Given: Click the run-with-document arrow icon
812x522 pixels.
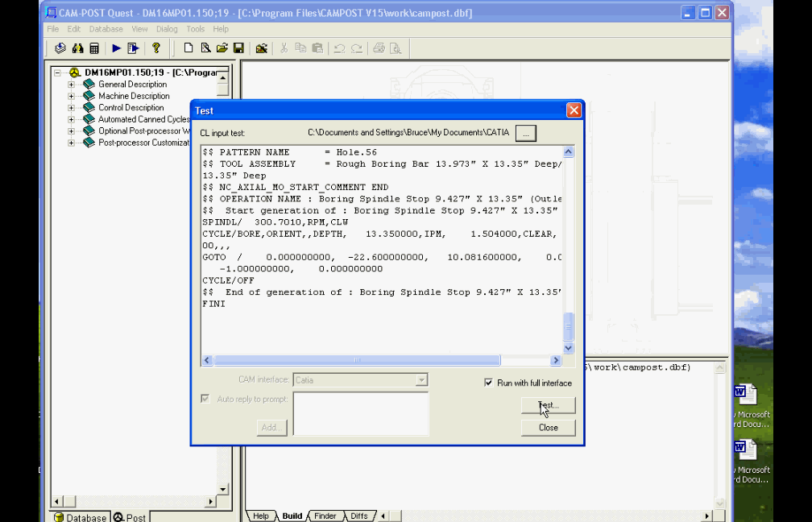Looking at the screenshot, I should (133, 48).
